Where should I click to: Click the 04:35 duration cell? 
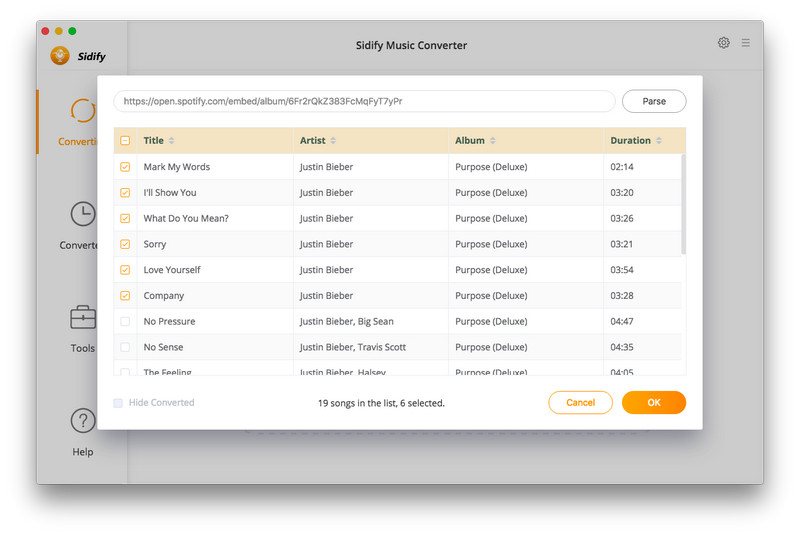[x=622, y=347]
